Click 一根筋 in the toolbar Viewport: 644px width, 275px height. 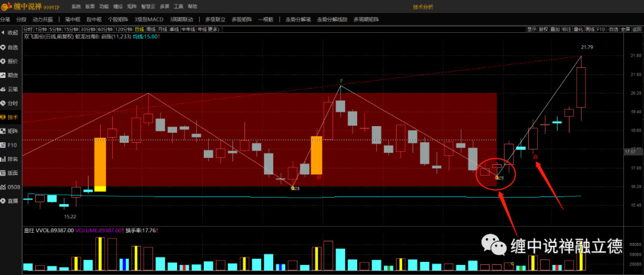click(x=266, y=20)
